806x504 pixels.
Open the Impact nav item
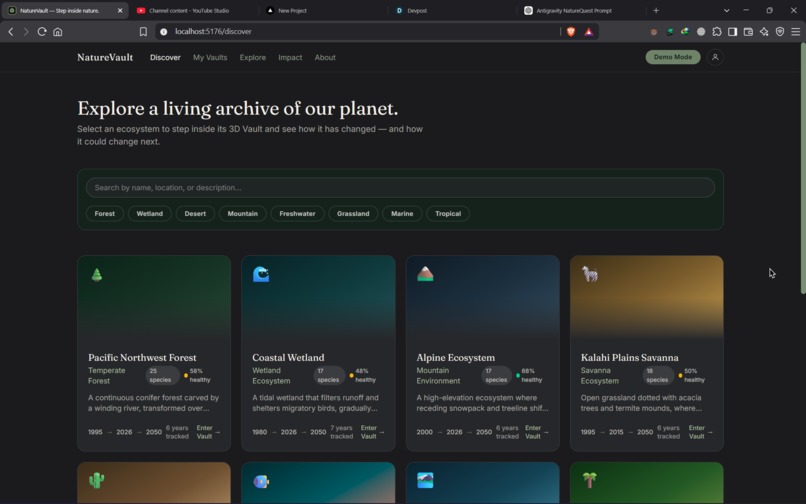tap(290, 58)
